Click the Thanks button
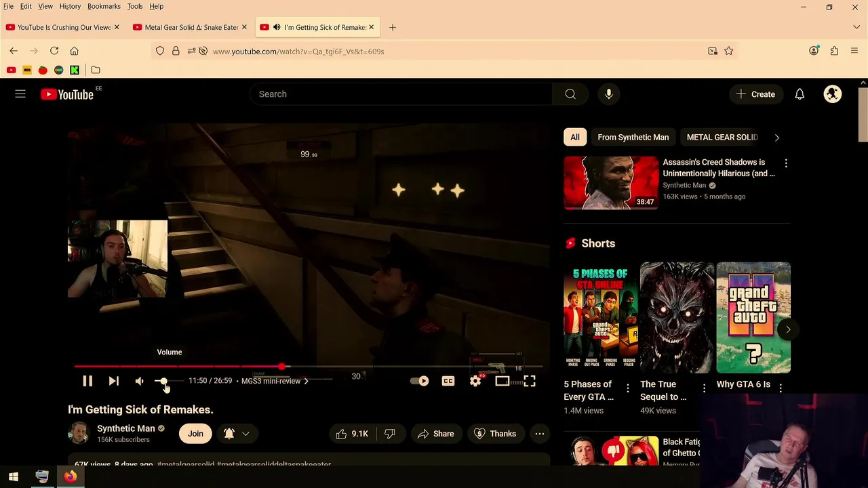Image resolution: width=868 pixels, height=488 pixels. 495,434
